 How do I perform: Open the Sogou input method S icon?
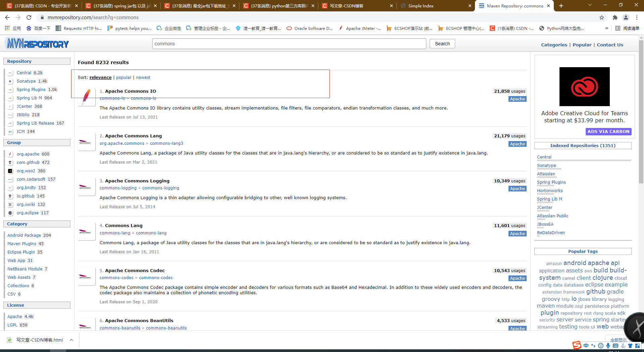tap(577, 345)
